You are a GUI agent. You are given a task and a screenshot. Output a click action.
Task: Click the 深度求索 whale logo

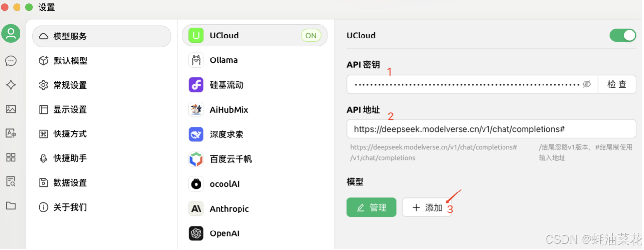[196, 135]
